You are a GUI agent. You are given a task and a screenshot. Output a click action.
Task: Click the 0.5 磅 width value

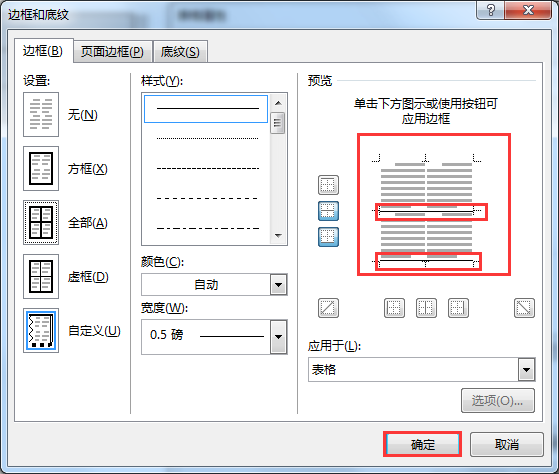(x=166, y=335)
